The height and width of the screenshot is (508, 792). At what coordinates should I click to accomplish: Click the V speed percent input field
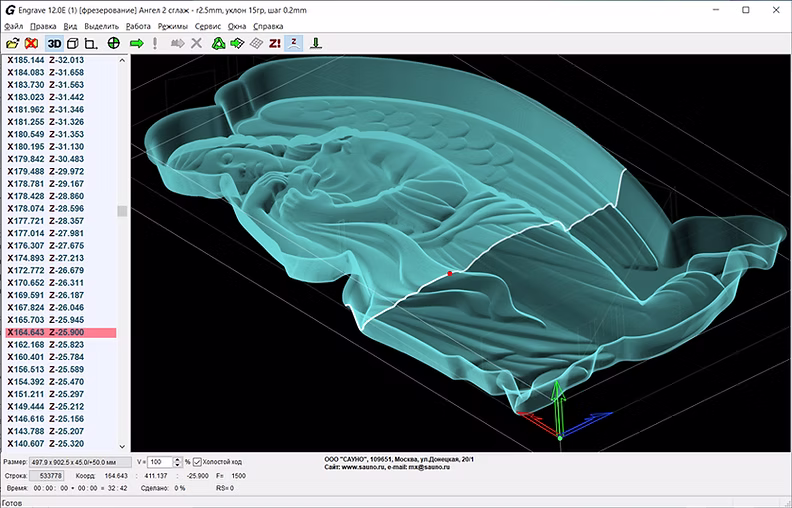point(159,461)
